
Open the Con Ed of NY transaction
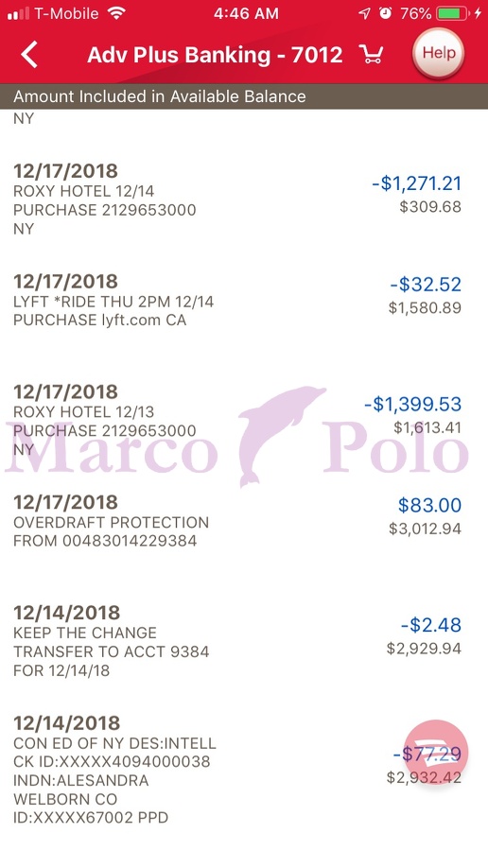(x=244, y=771)
